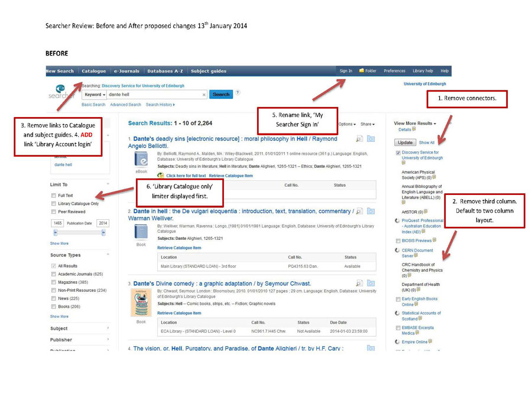Tick the Library Catalogue Only checkbox
The height and width of the screenshot is (400, 532).
[x=54, y=204]
